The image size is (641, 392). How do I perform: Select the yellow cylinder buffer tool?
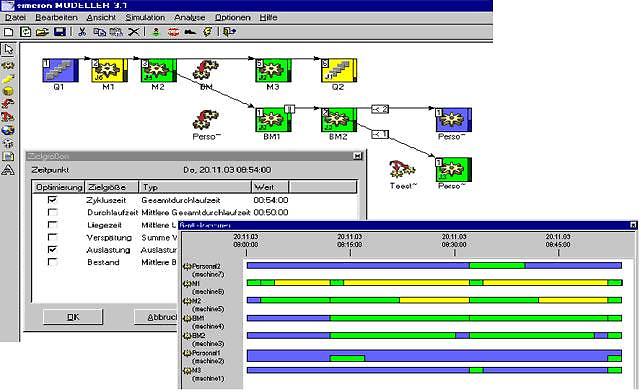8,91
